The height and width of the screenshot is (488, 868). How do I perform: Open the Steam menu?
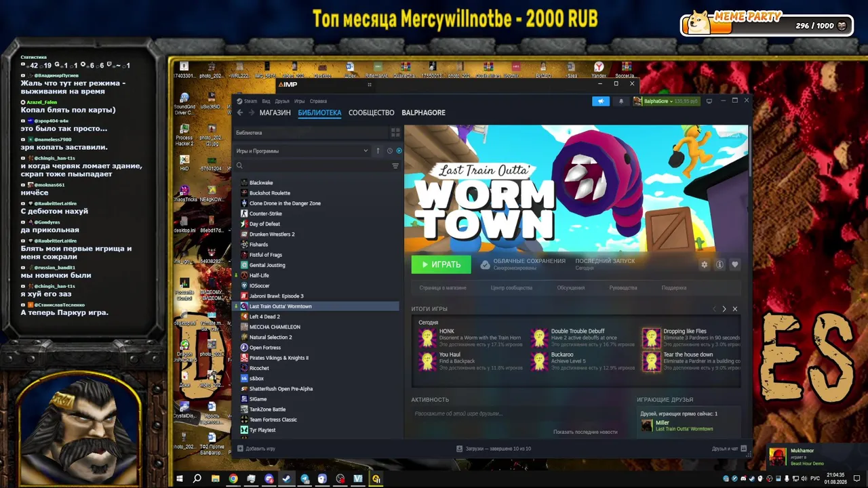coord(247,101)
